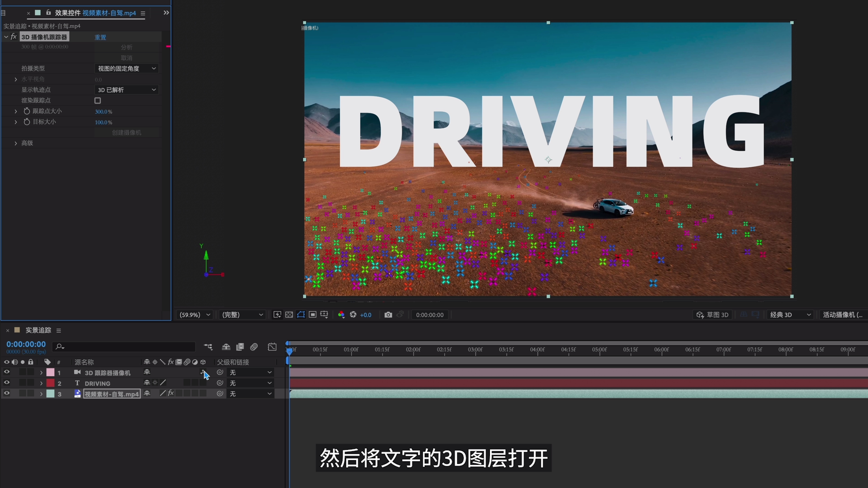The height and width of the screenshot is (488, 868).
Task: Click timeline layer search field
Action: click(x=124, y=347)
